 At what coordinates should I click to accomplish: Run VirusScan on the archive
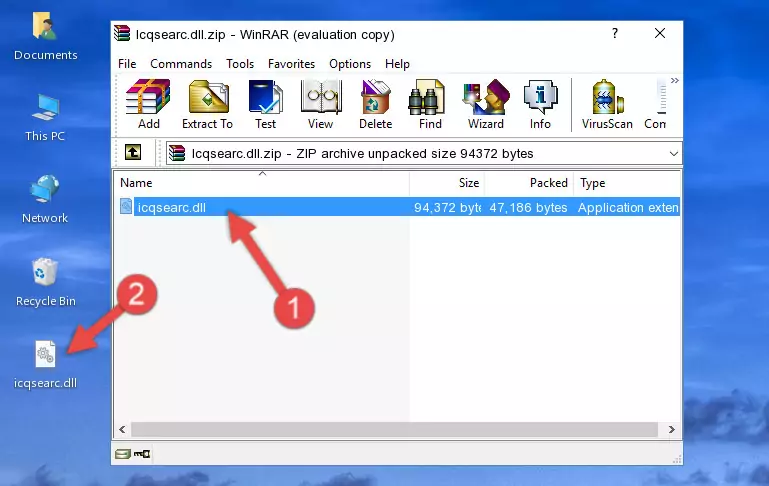[607, 104]
